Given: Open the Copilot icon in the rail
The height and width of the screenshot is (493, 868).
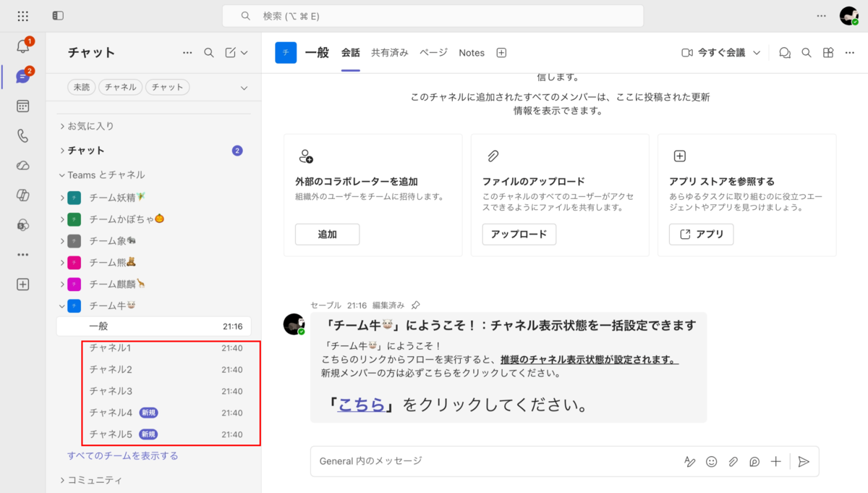Looking at the screenshot, I should click(22, 195).
